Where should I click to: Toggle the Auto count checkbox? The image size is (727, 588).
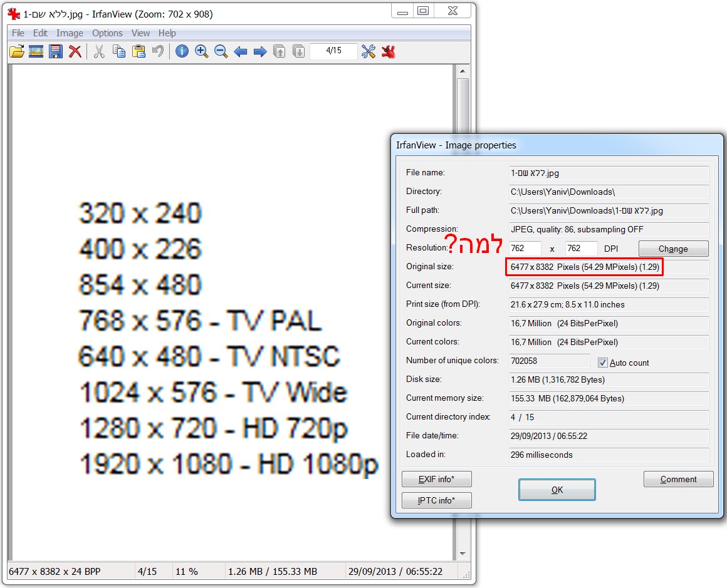603,363
